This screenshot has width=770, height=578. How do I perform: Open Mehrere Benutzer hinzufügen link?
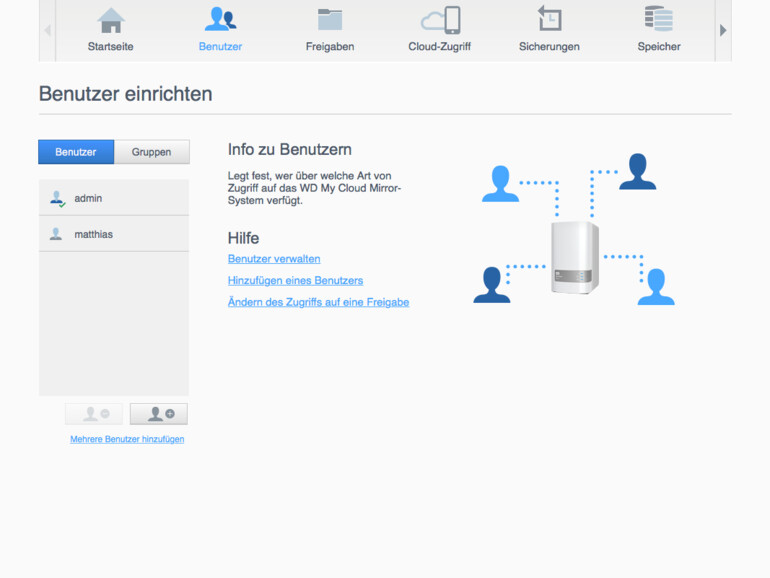pyautogui.click(x=127, y=439)
